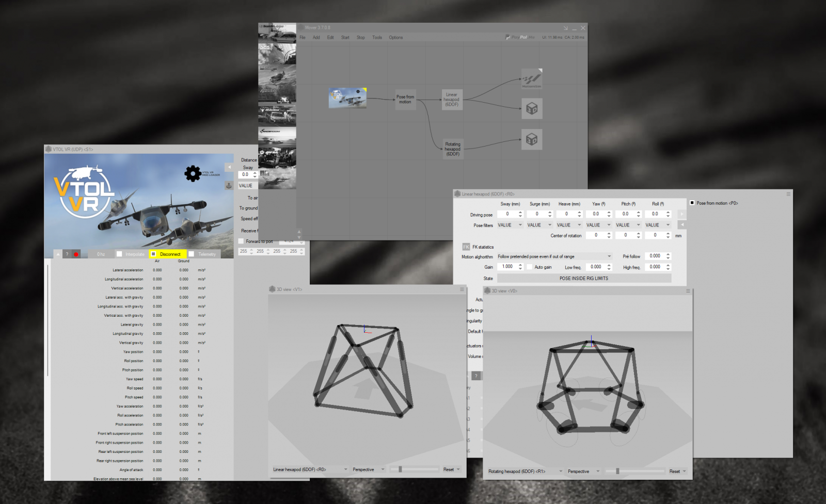
Task: Click the up-arrow collapse icon in VTOL VR toolbar
Action: (x=58, y=254)
